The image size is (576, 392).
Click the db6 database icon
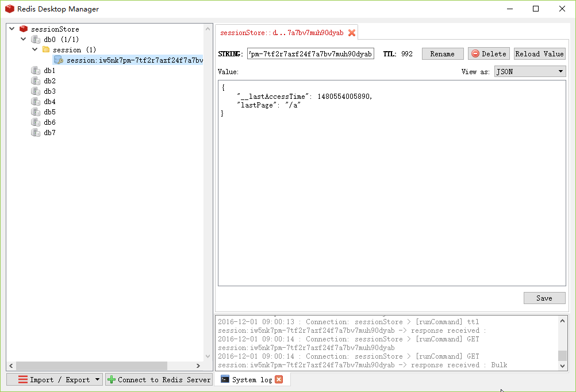tap(36, 122)
